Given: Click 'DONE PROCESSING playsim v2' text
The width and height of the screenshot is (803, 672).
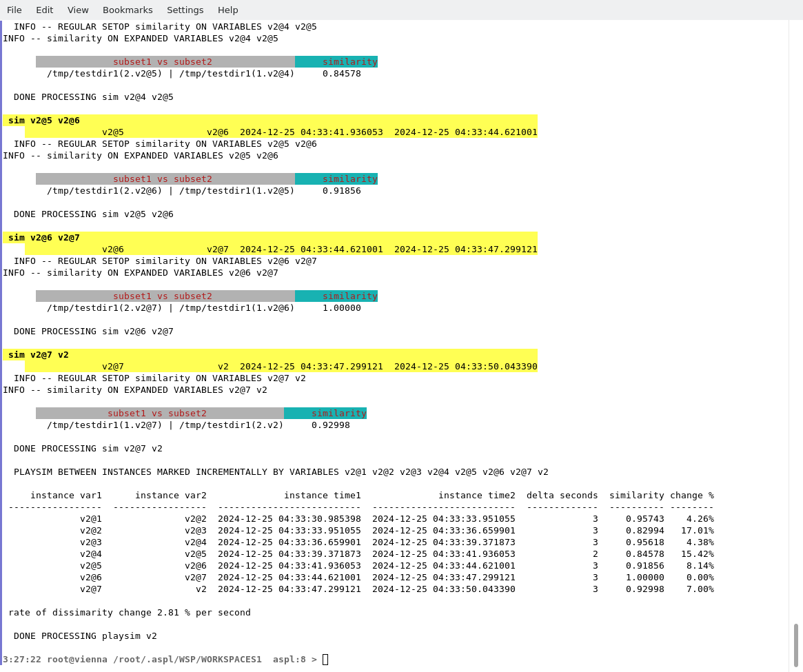Looking at the screenshot, I should 85,636.
